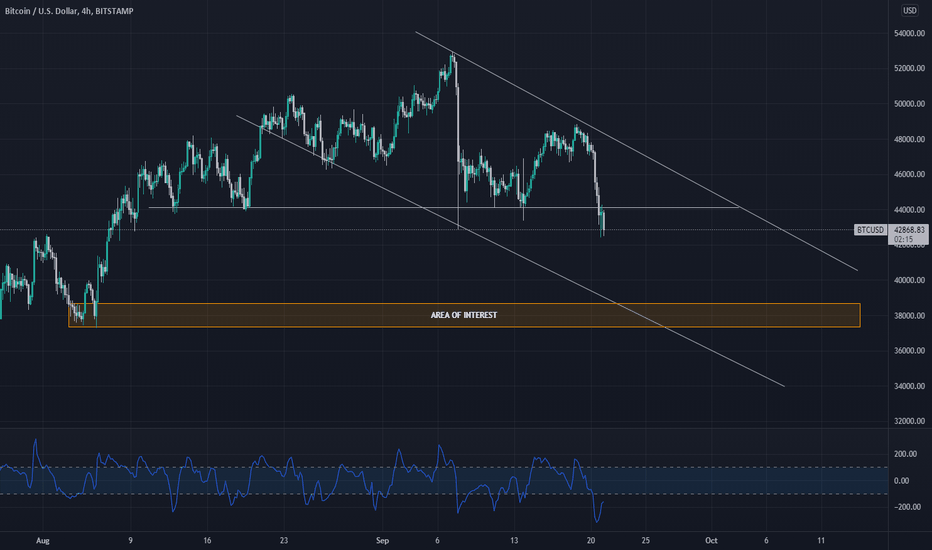Select the USD currency button
Image resolution: width=932 pixels, height=550 pixels.
click(909, 10)
